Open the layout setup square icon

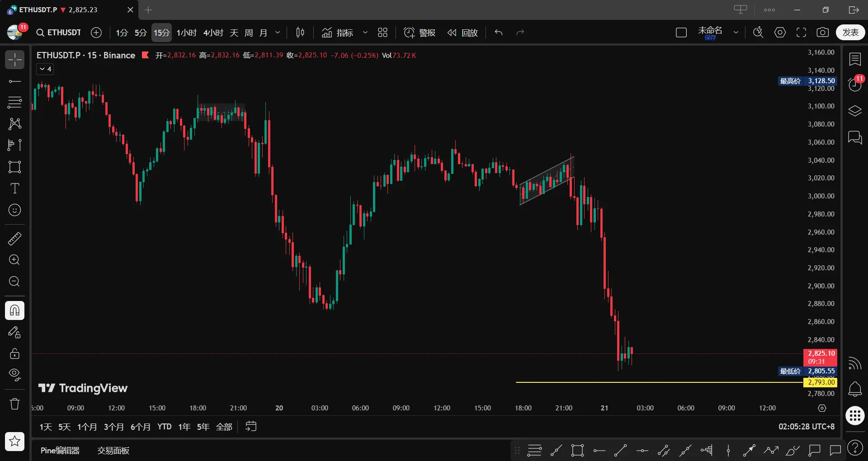pos(681,33)
